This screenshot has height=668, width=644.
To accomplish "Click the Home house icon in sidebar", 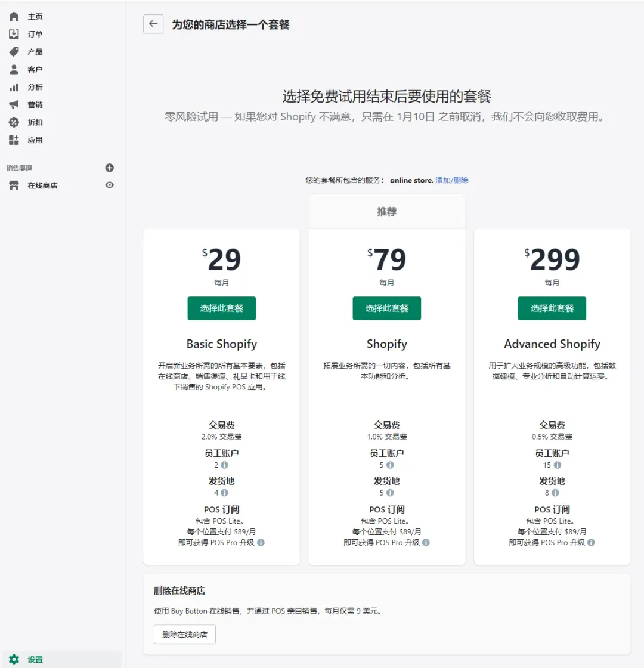I will (14, 17).
